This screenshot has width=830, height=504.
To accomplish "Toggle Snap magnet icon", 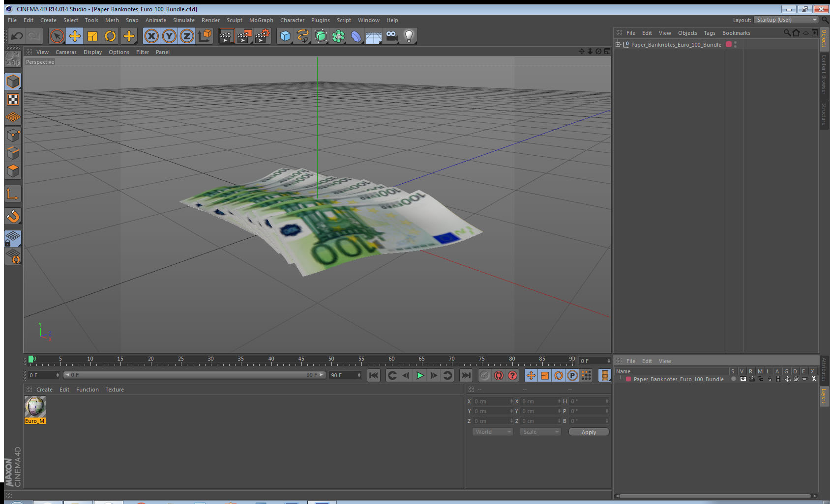I will [x=13, y=216].
